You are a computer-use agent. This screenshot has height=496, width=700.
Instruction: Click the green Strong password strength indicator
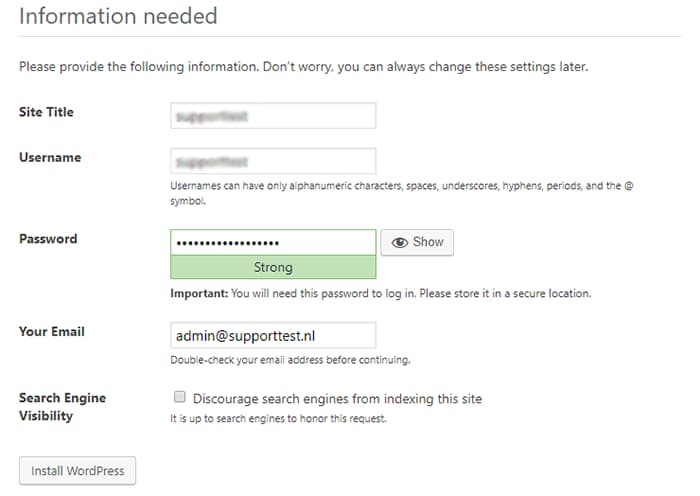click(273, 267)
